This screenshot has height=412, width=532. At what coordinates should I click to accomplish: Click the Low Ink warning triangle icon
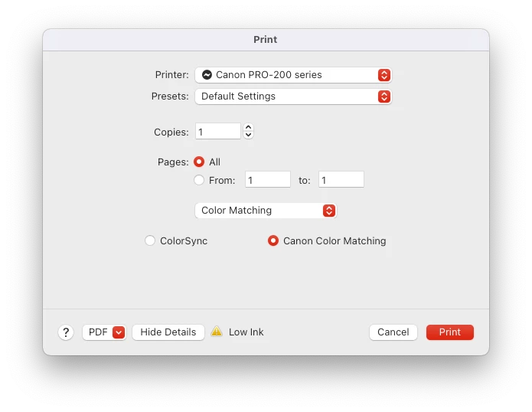click(x=217, y=332)
